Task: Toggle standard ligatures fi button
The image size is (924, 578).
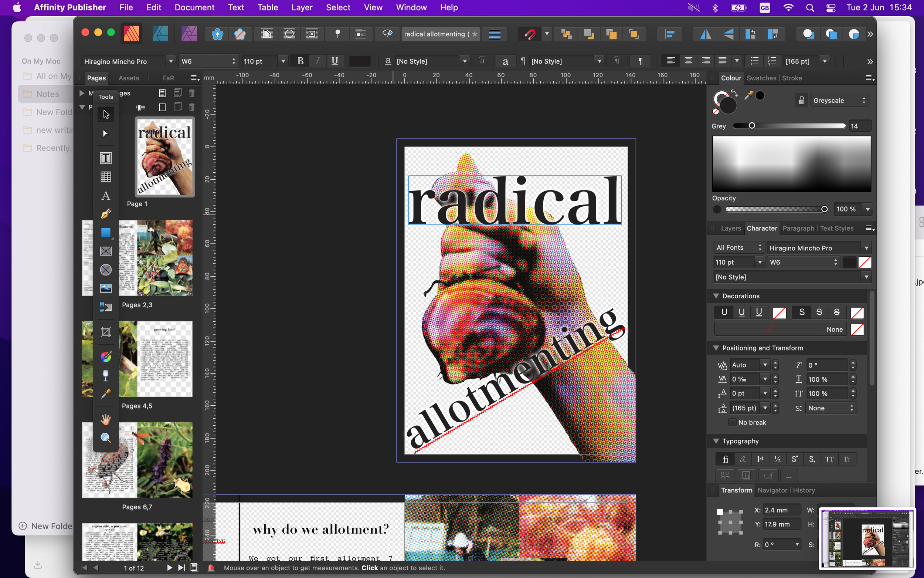Action: [x=725, y=459]
